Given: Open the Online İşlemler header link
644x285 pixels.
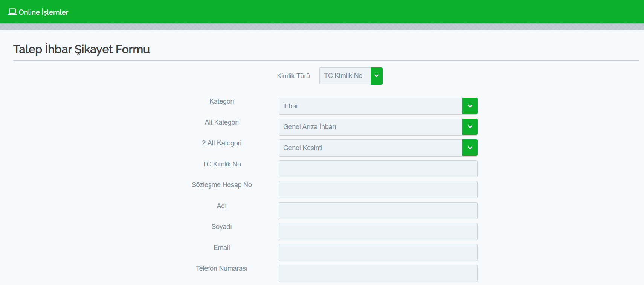Looking at the screenshot, I should point(43,12).
